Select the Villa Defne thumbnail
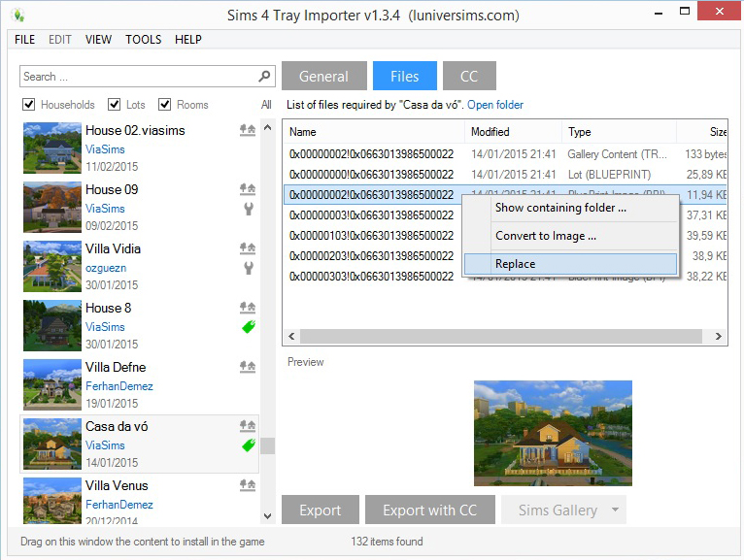 click(x=52, y=384)
